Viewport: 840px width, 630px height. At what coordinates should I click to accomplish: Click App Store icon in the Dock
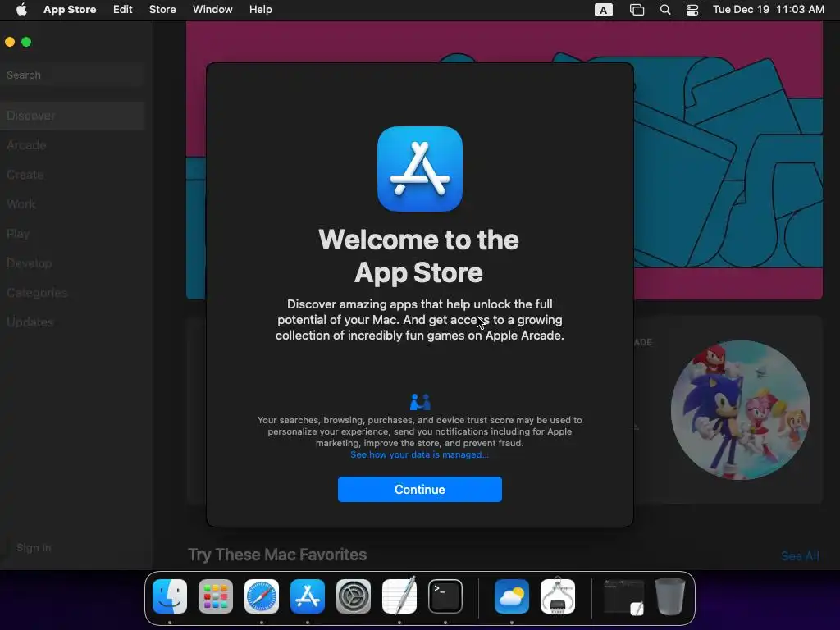308,596
